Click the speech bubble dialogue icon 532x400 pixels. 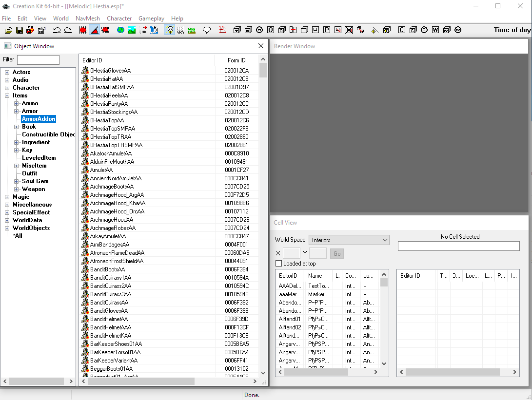207,30
